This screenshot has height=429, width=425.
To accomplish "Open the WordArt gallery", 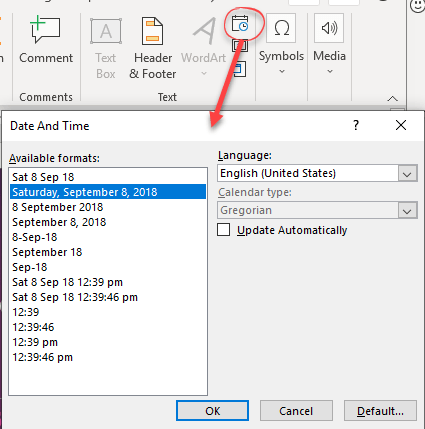I will coord(204,47).
